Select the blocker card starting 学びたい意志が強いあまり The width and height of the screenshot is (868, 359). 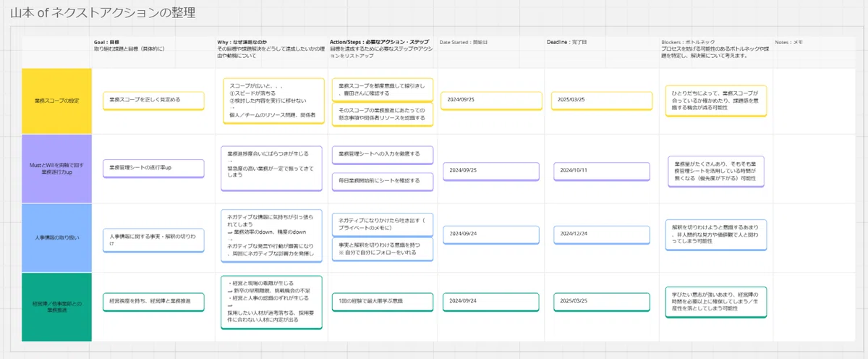point(716,302)
